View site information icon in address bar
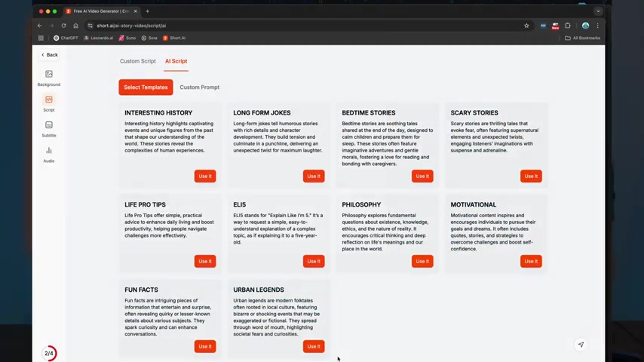The image size is (644, 362). (x=90, y=26)
